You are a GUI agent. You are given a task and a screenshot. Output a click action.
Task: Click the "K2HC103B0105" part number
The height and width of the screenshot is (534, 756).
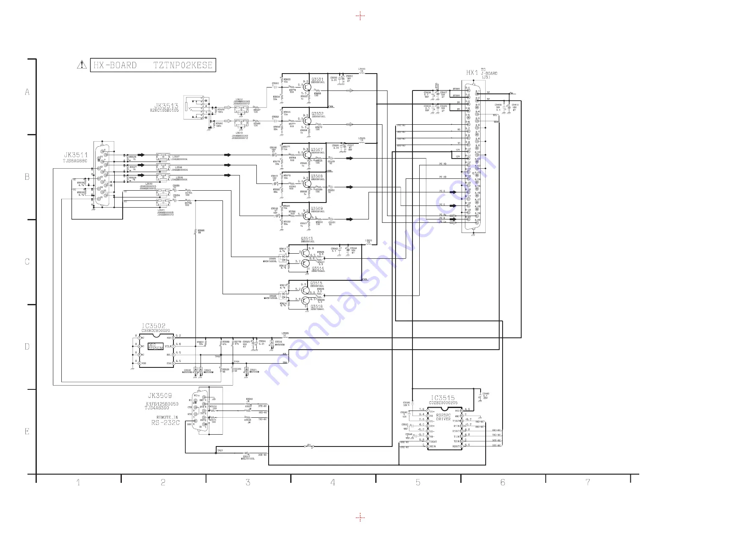[165, 111]
